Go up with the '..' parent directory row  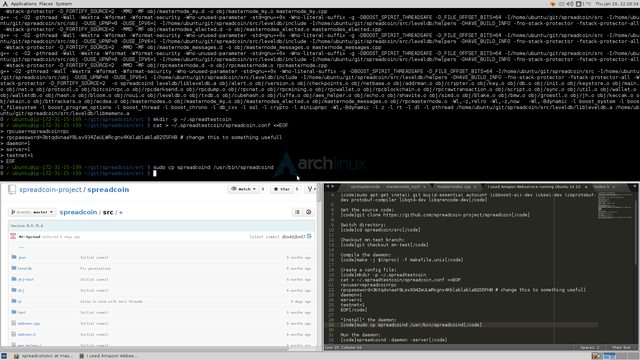[x=21, y=247]
